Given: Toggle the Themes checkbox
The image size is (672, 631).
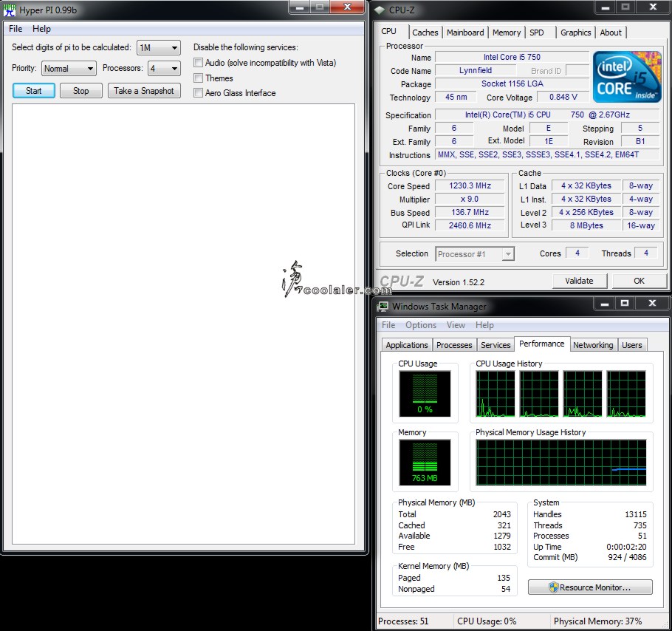Looking at the screenshot, I should click(x=198, y=78).
